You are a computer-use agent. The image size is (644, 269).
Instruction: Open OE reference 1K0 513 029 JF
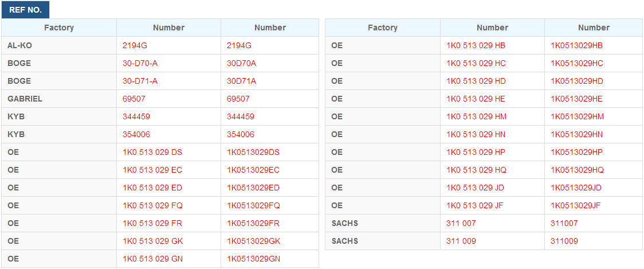tap(475, 205)
